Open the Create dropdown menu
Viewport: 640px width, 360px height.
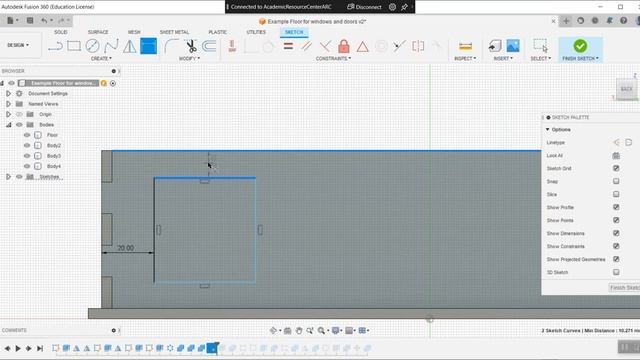point(101,59)
